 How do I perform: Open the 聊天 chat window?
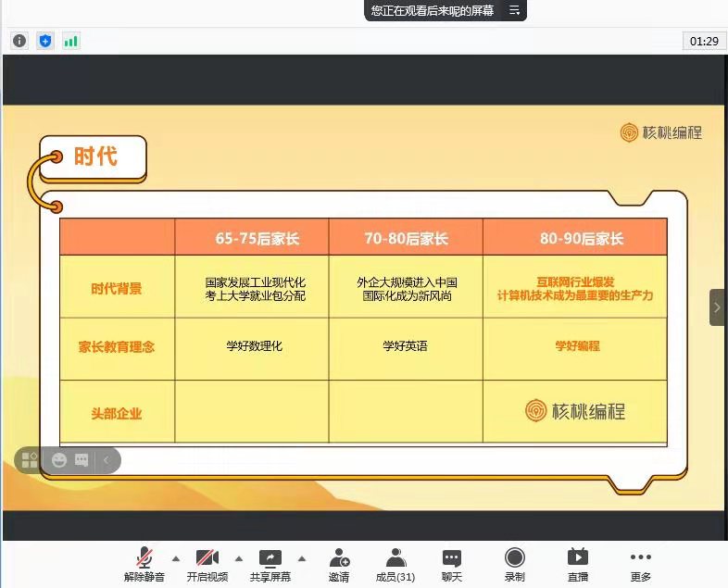coord(451,564)
